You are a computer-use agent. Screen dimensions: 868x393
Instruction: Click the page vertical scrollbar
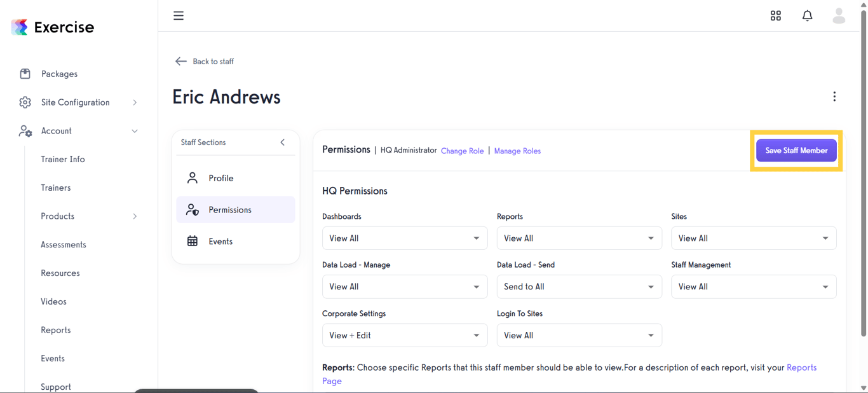[x=864, y=172]
